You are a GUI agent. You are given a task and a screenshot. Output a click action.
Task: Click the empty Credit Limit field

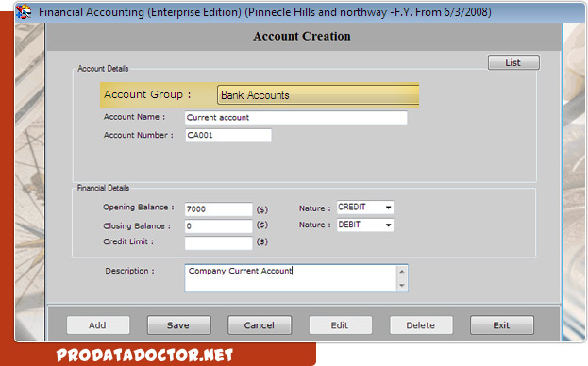tap(218, 242)
